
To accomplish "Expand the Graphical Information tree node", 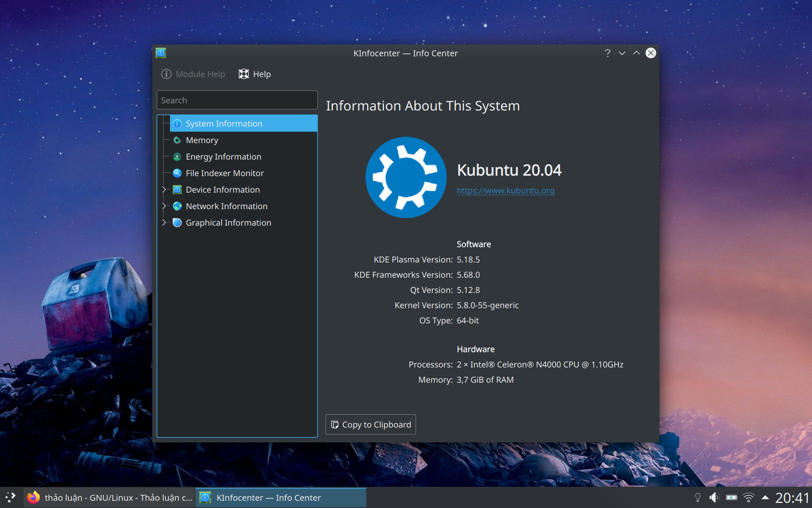I will (x=164, y=223).
